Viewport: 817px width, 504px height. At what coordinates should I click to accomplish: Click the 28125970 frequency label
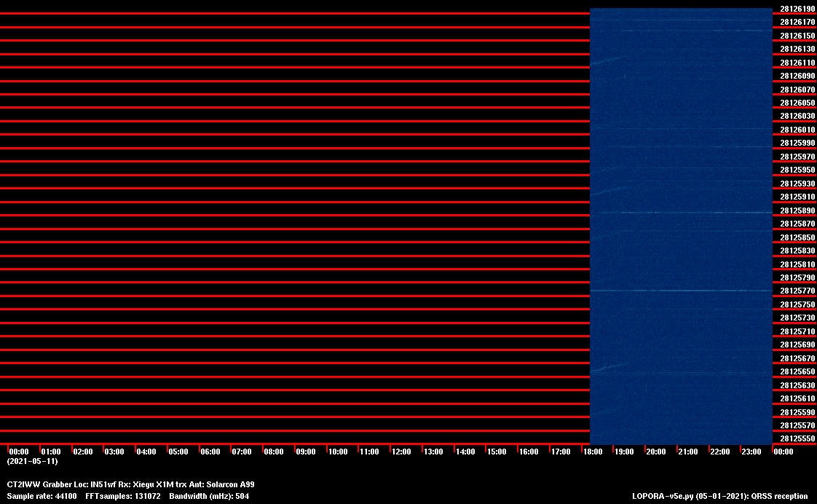click(x=797, y=157)
